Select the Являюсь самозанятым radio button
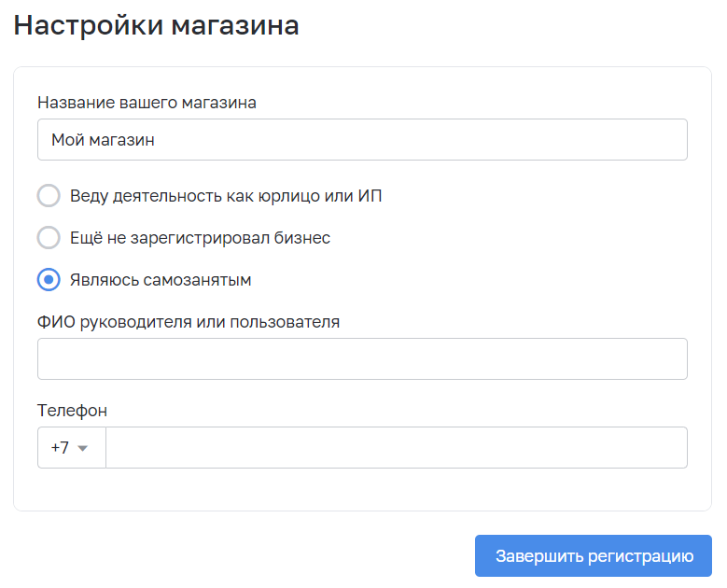727x588 pixels. point(49,280)
